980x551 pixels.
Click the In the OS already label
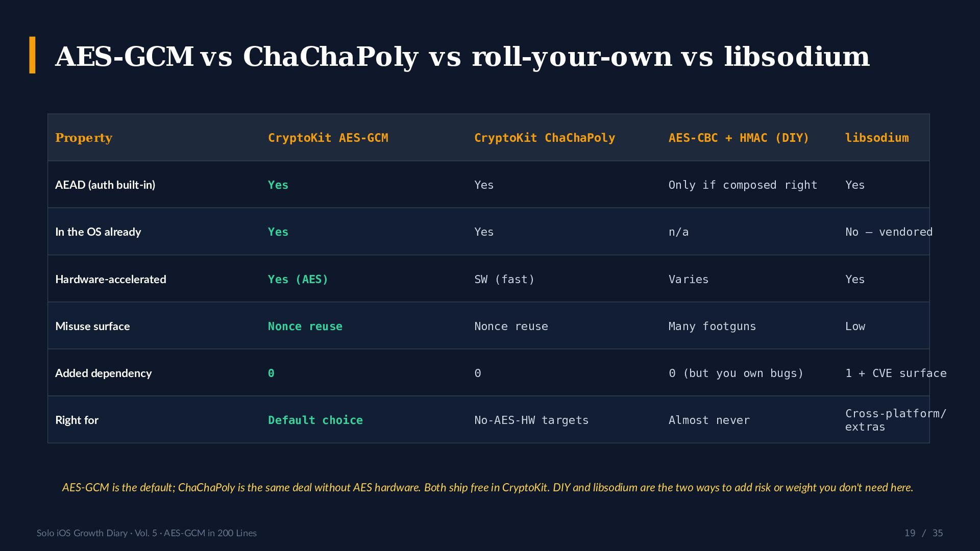pos(98,232)
